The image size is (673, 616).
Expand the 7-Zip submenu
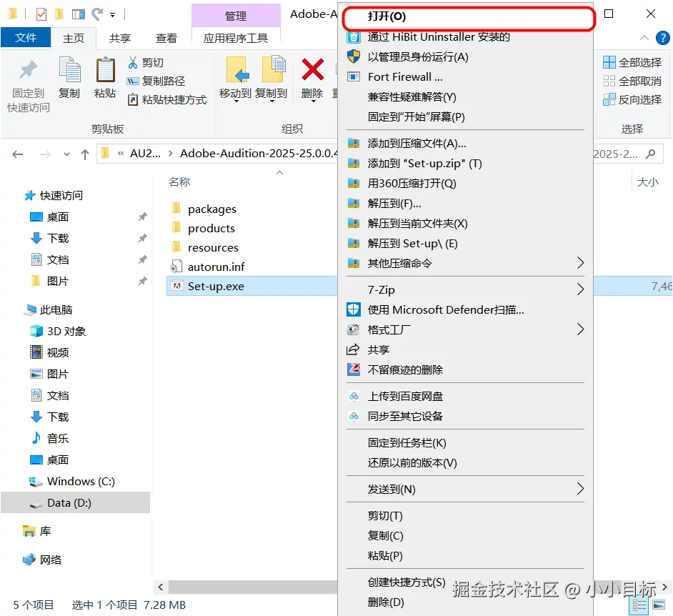[465, 289]
